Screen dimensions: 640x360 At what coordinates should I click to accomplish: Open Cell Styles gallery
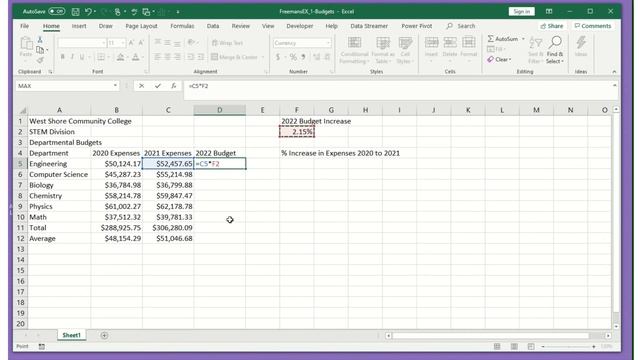point(405,50)
